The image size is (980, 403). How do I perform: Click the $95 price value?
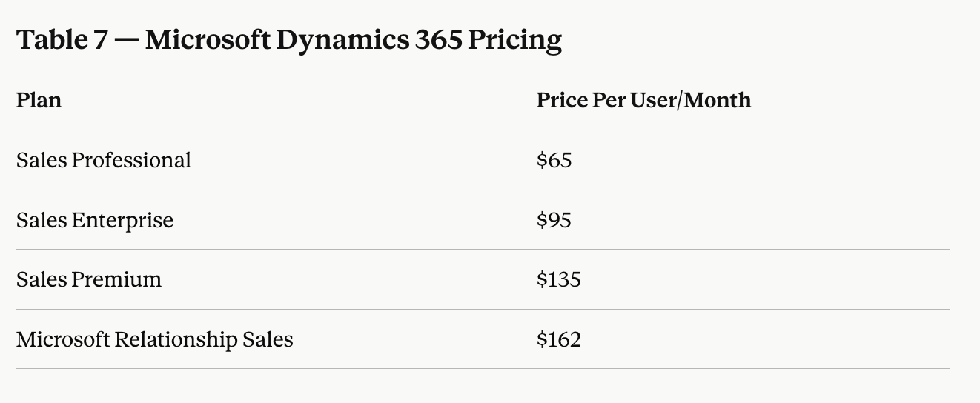pos(554,220)
